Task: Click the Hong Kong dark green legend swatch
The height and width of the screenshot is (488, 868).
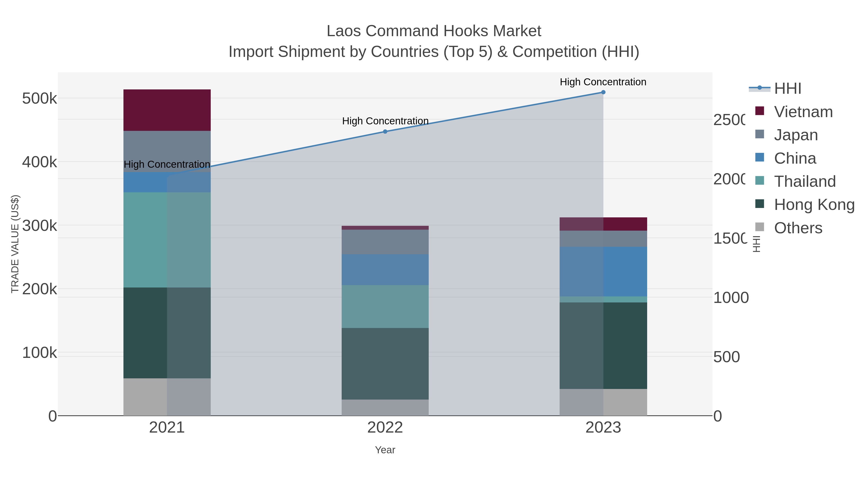Action: [x=760, y=204]
